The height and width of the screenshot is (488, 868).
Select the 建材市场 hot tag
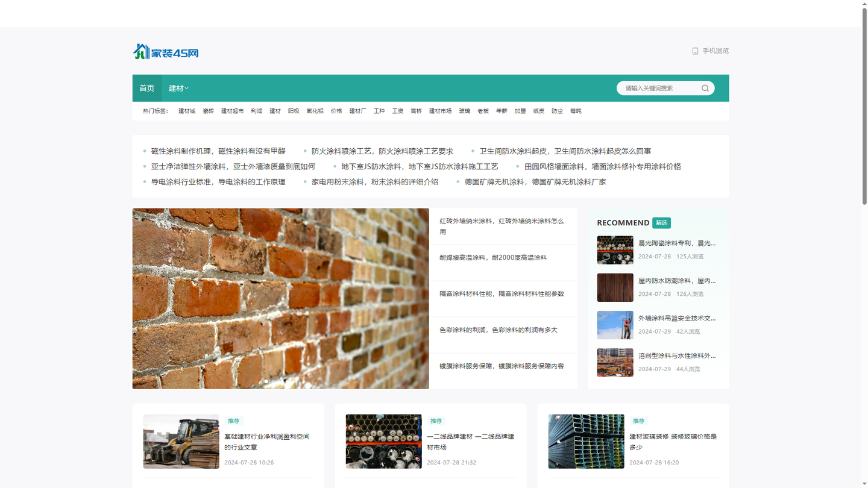(440, 111)
